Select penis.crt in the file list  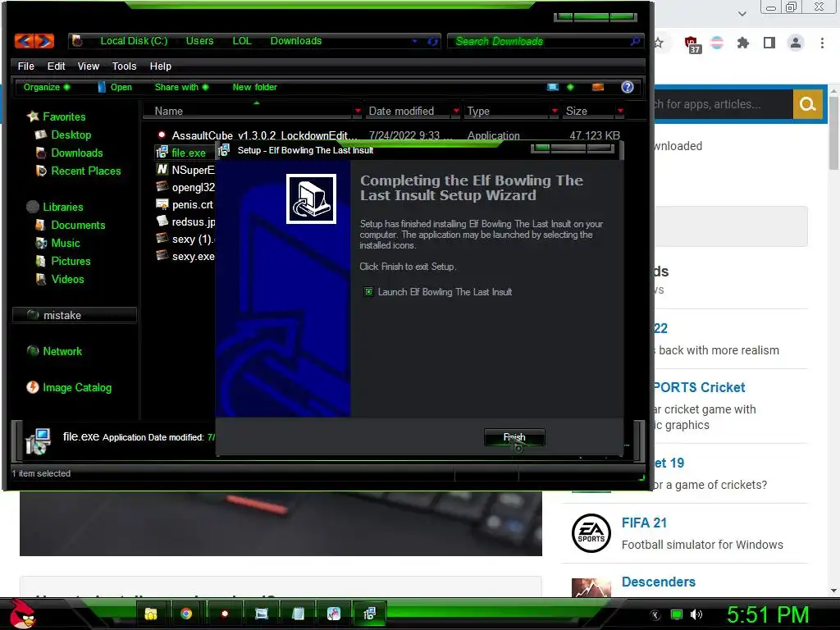click(185, 204)
